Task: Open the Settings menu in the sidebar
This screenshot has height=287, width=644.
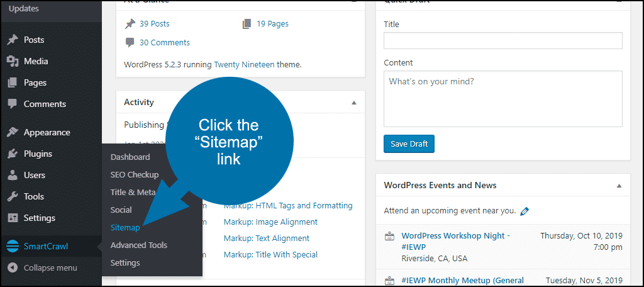Action: pyautogui.click(x=40, y=218)
